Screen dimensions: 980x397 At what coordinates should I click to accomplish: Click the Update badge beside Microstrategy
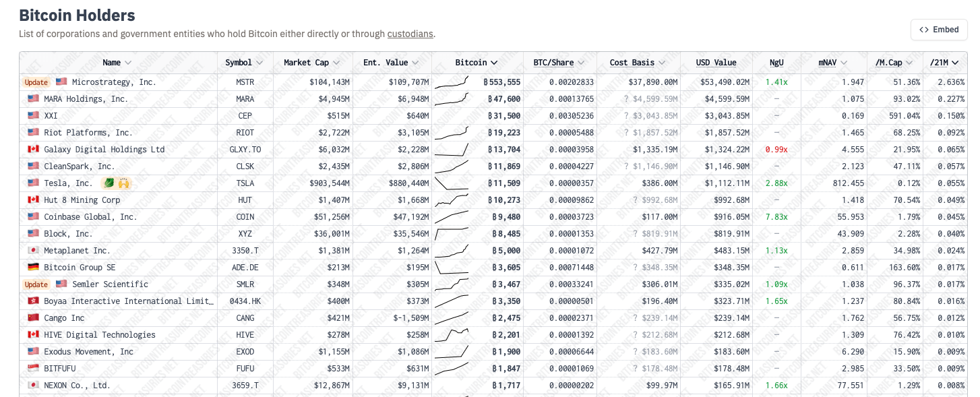click(x=36, y=82)
